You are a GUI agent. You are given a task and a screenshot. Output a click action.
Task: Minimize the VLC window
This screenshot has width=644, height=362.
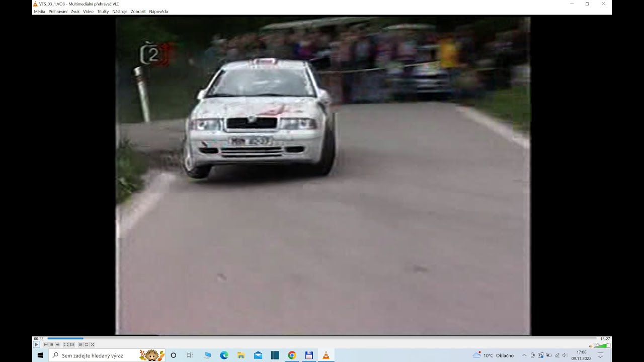click(x=572, y=4)
